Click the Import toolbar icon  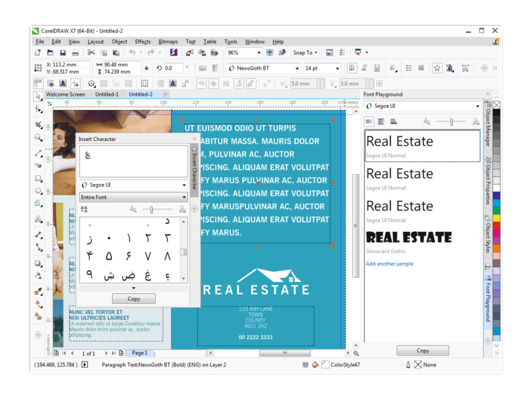point(190,53)
